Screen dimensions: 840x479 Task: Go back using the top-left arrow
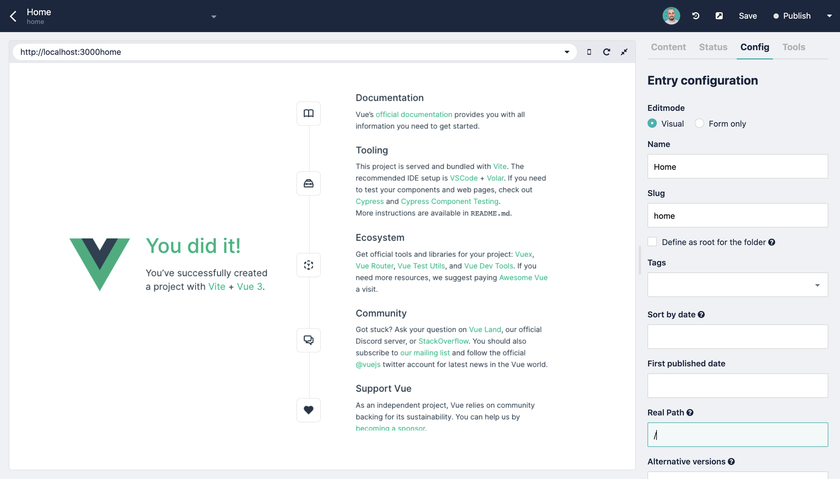coord(13,16)
